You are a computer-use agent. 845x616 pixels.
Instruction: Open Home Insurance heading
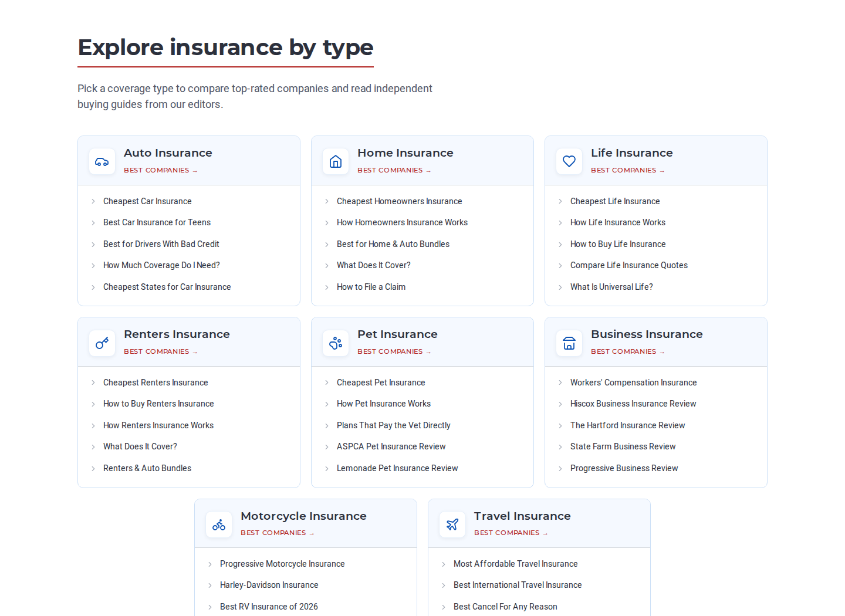405,153
